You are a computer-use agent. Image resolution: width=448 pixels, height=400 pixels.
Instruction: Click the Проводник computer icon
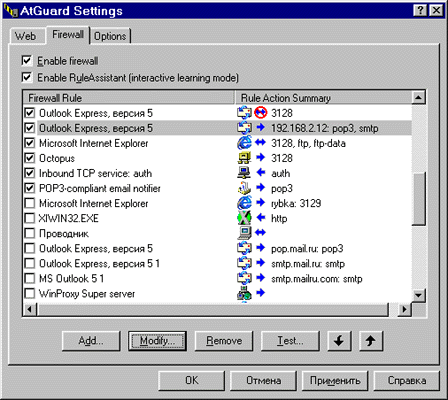coord(244,233)
